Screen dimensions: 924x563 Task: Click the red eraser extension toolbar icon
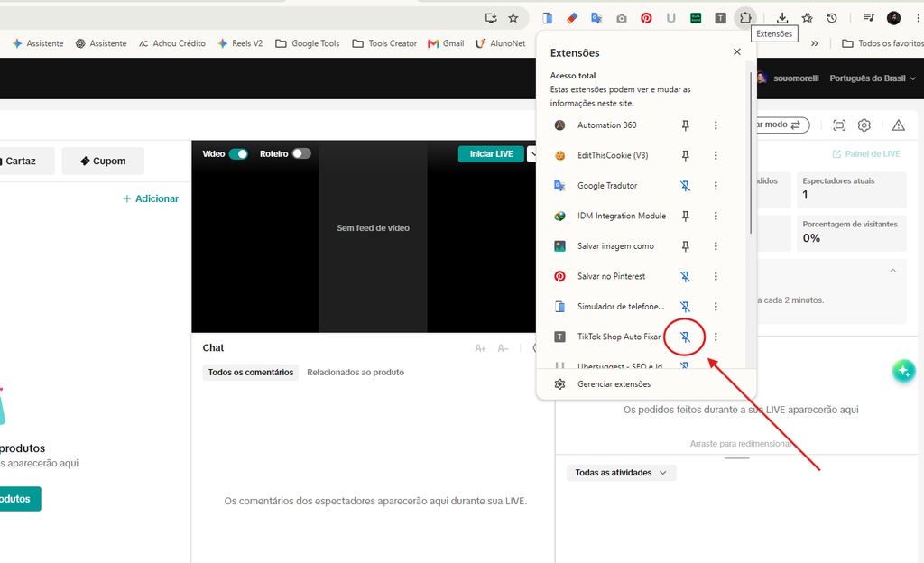[x=571, y=18]
